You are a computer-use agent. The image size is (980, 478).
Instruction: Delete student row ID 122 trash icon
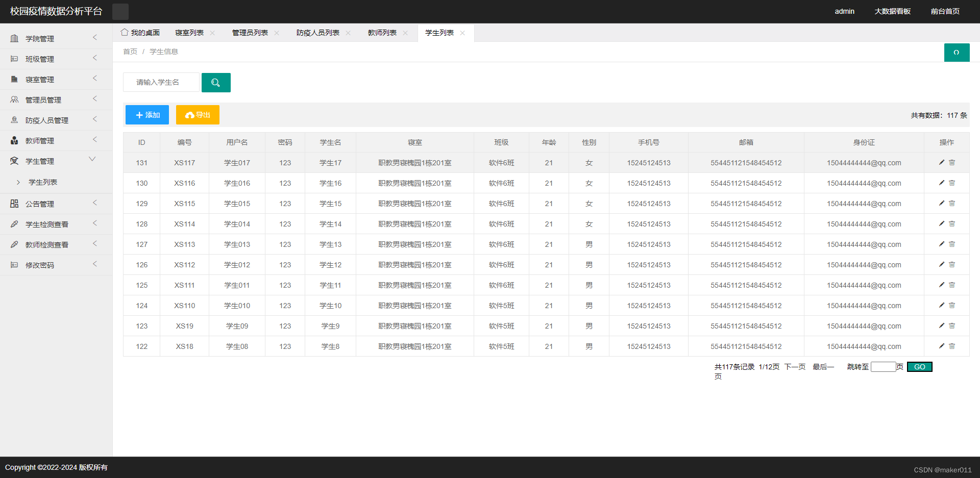tap(952, 346)
